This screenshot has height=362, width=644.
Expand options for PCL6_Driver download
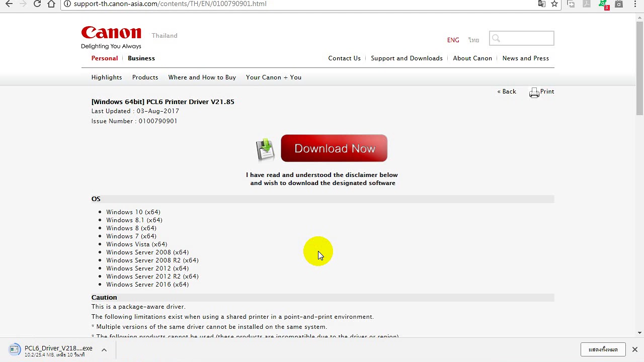(104, 350)
